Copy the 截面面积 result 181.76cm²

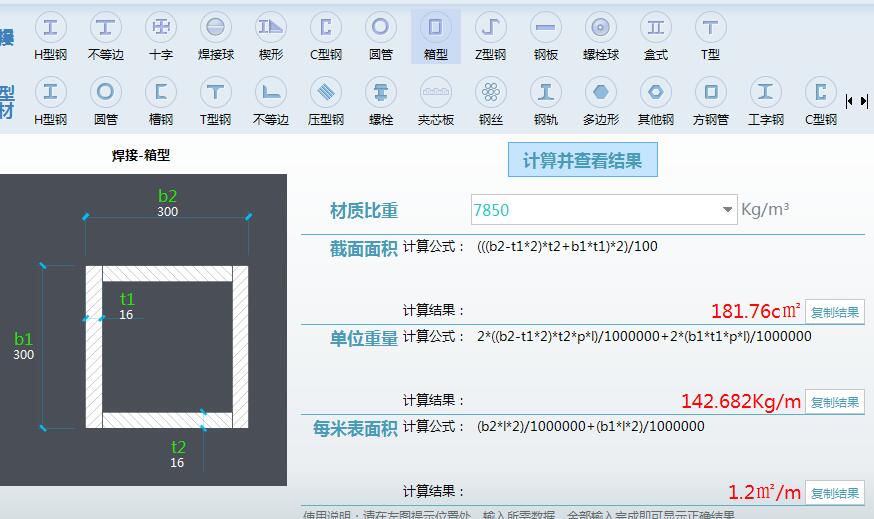tap(834, 312)
